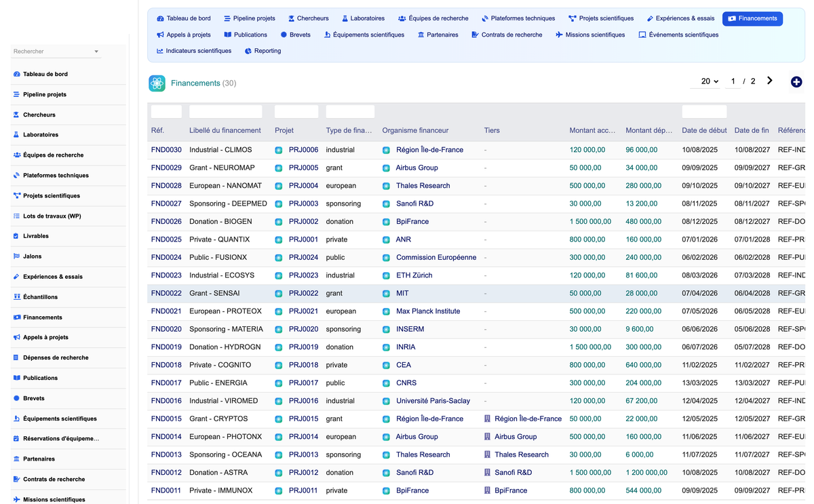Open financing record FND0022

pyautogui.click(x=166, y=293)
